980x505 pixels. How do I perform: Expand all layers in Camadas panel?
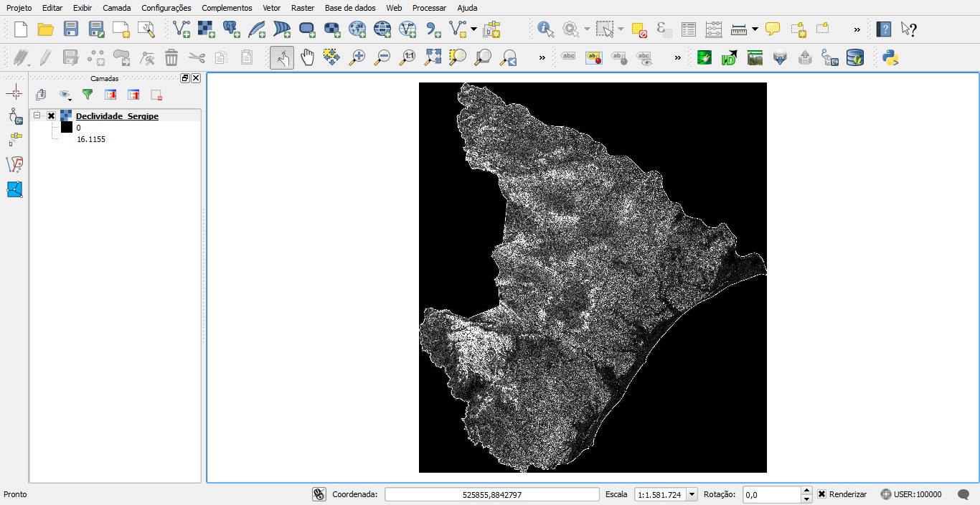pos(110,94)
